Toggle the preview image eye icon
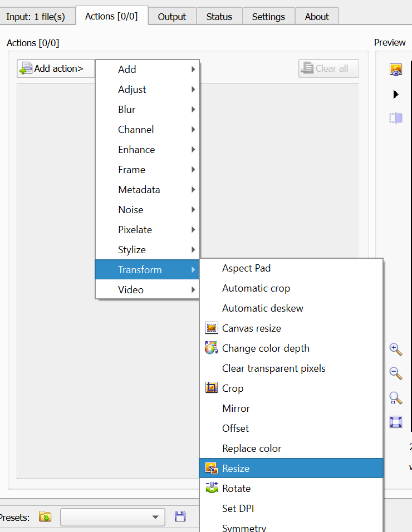Viewport: 412px width, 532px height. [x=396, y=70]
